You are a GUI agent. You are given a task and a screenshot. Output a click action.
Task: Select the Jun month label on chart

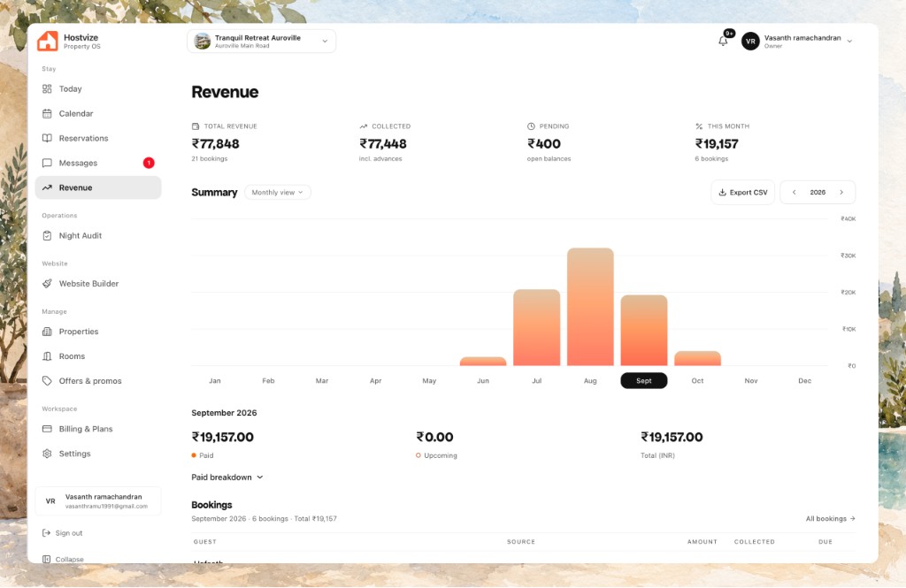[483, 380]
